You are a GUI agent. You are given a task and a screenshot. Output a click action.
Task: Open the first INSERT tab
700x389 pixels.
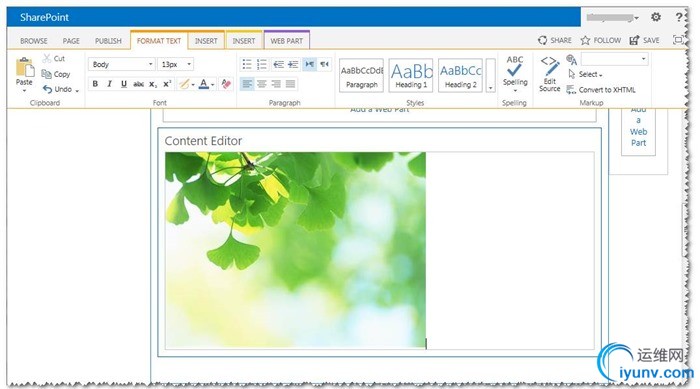(x=206, y=41)
